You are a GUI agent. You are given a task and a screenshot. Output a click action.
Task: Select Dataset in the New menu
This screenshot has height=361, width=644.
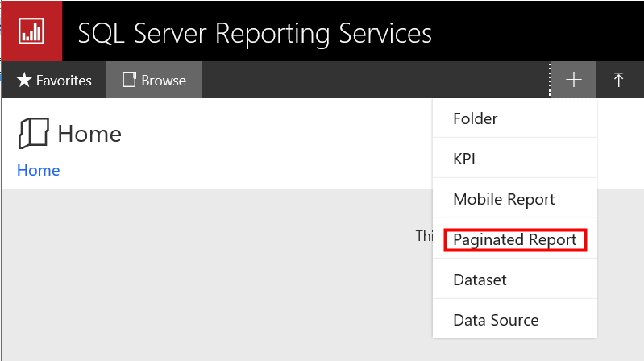[515, 280]
